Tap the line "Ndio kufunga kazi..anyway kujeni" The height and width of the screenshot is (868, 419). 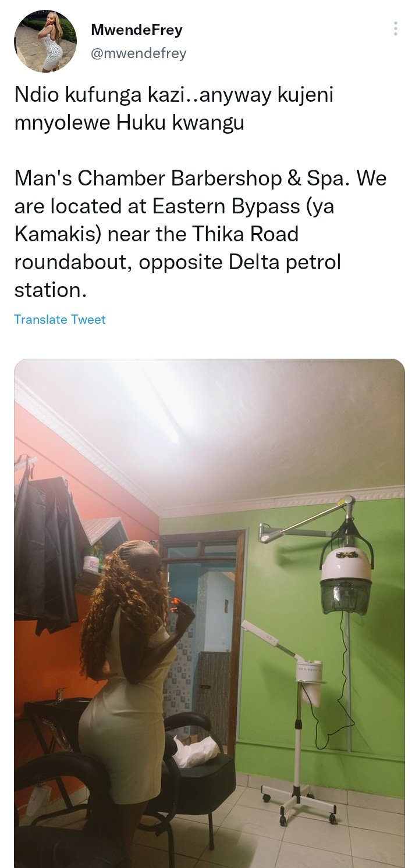[x=173, y=96]
